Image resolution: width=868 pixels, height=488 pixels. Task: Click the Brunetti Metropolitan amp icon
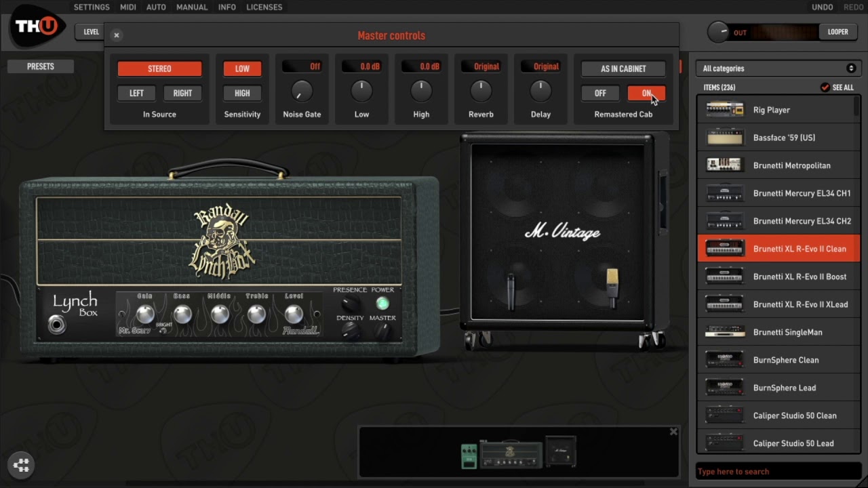(x=724, y=165)
